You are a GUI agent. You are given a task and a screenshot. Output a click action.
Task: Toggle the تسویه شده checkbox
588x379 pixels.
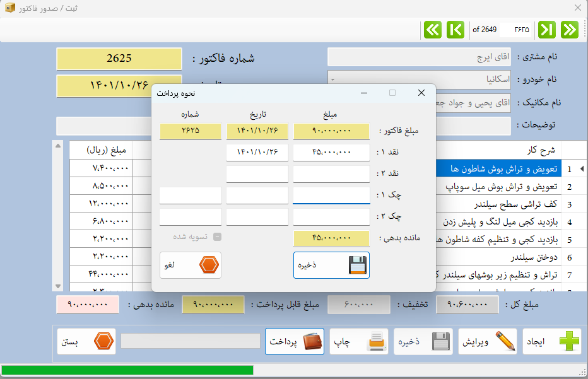click(x=217, y=238)
